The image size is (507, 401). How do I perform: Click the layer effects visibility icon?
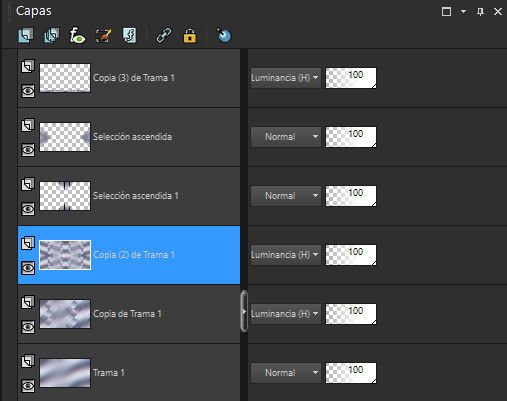point(77,36)
